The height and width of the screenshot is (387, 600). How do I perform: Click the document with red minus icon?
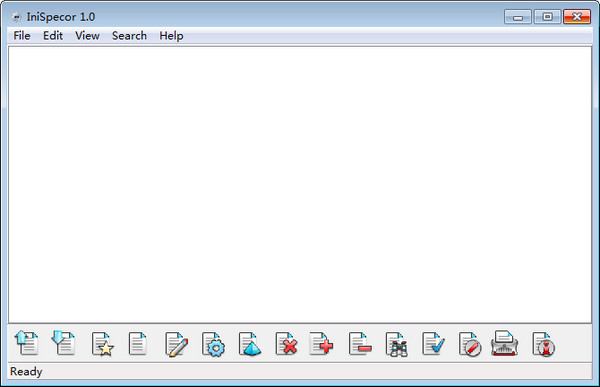(x=360, y=343)
